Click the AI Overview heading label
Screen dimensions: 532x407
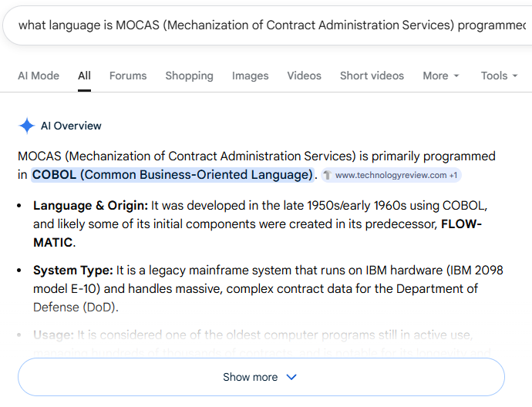[71, 126]
